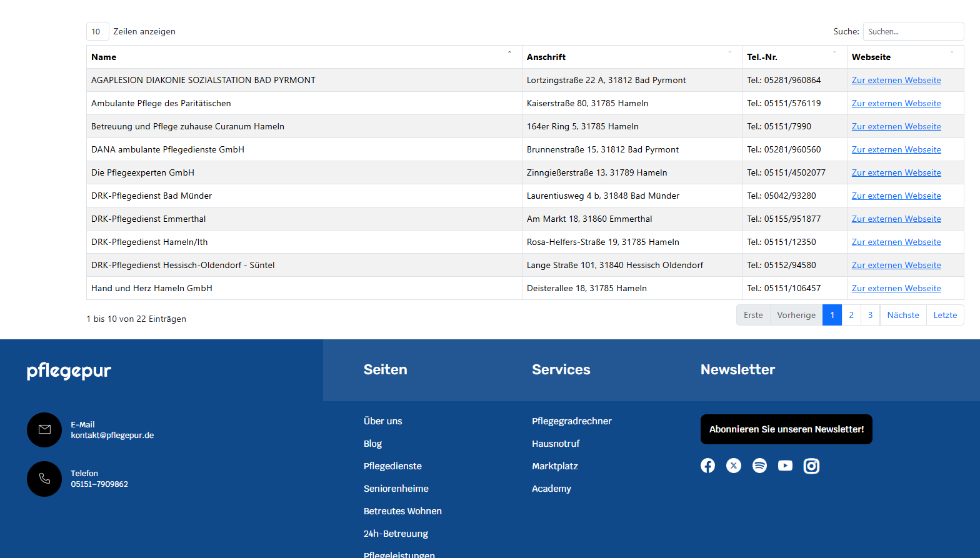Open the YouTube social icon
This screenshot has width=980, height=558.
pyautogui.click(x=785, y=466)
